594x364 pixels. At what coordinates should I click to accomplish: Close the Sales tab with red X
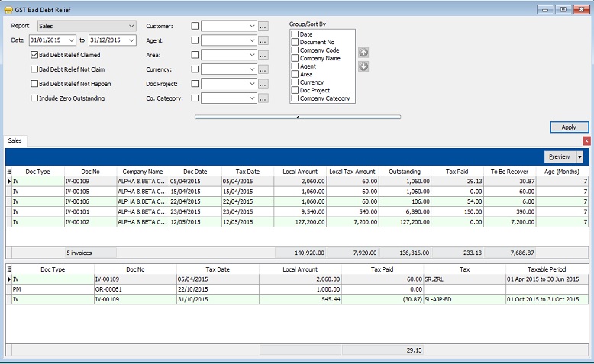click(x=586, y=141)
